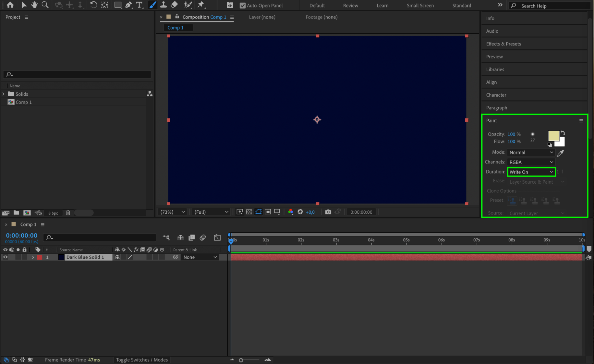594x364 pixels.
Task: Delete selected project items with trash icon
Action: 68,213
